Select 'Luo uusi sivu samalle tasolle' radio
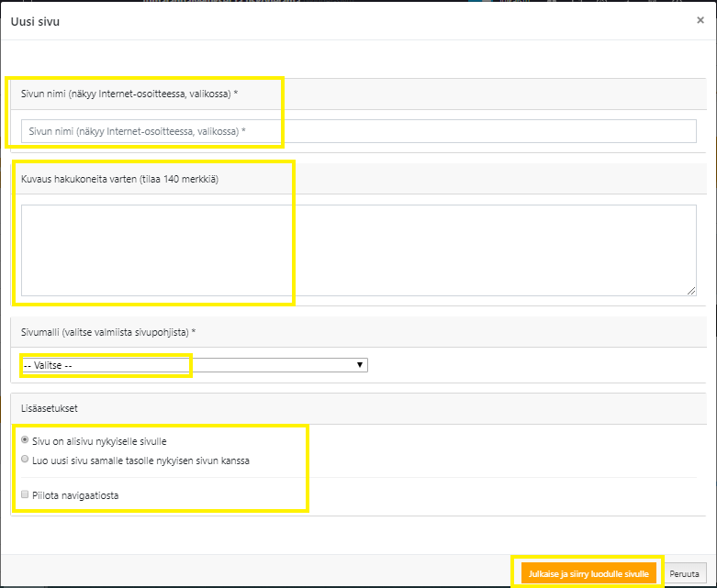Image resolution: width=717 pixels, height=588 pixels. [x=25, y=460]
